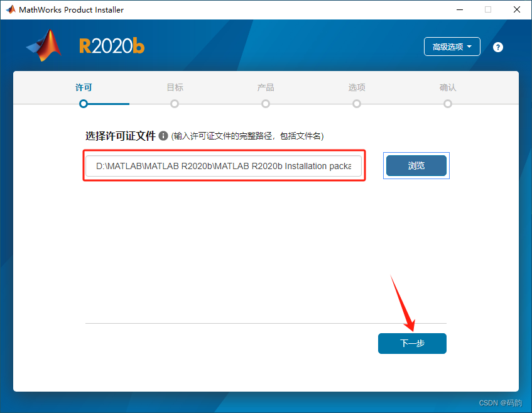The width and height of the screenshot is (532, 413).
Task: Click the 确认 step circle indicator
Action: point(447,103)
